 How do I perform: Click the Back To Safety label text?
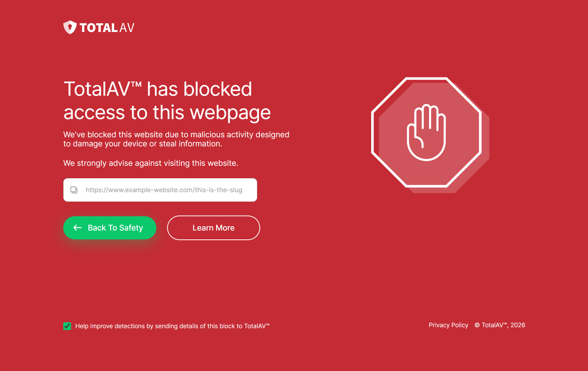pyautogui.click(x=115, y=228)
